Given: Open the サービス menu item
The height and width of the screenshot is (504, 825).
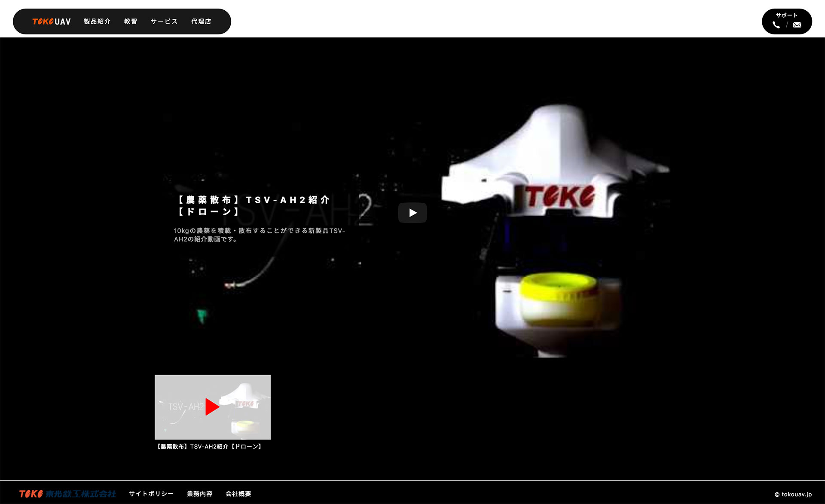Looking at the screenshot, I should click(164, 21).
